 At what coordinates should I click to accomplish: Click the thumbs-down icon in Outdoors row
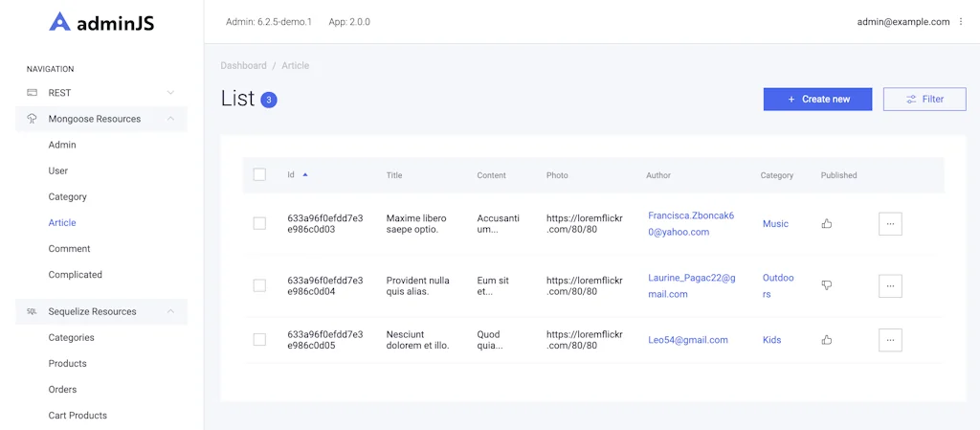pos(826,285)
